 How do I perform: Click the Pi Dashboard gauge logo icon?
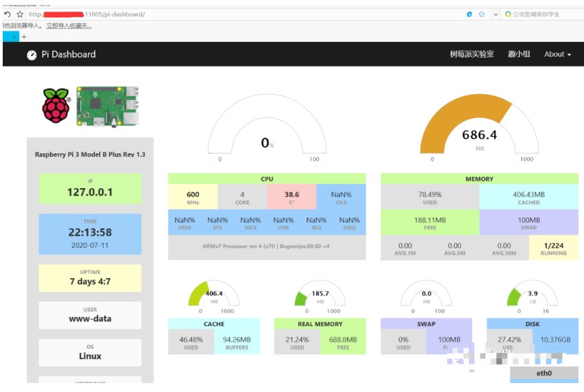32,55
